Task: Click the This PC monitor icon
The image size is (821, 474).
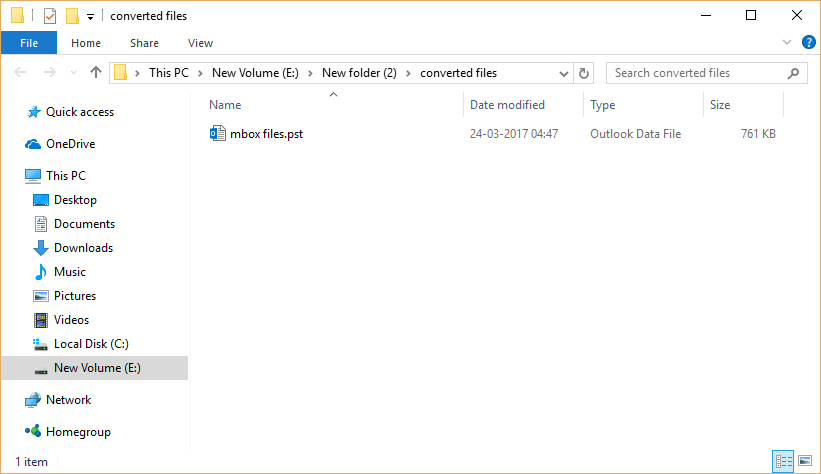Action: click(x=32, y=176)
